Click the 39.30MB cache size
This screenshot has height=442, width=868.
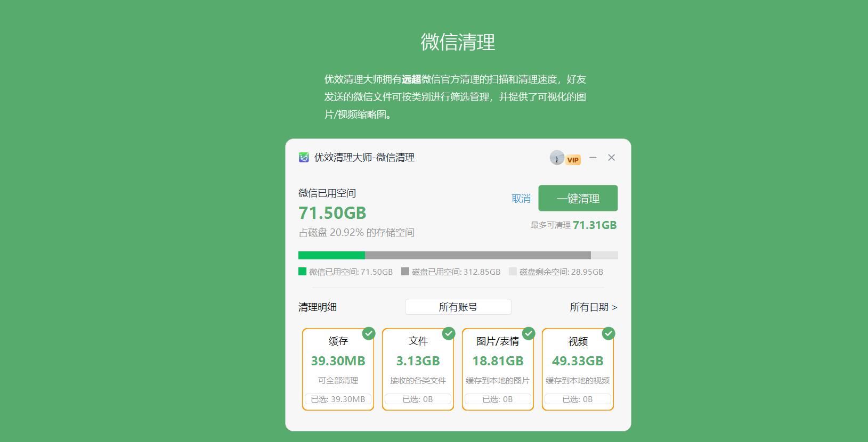click(x=338, y=361)
